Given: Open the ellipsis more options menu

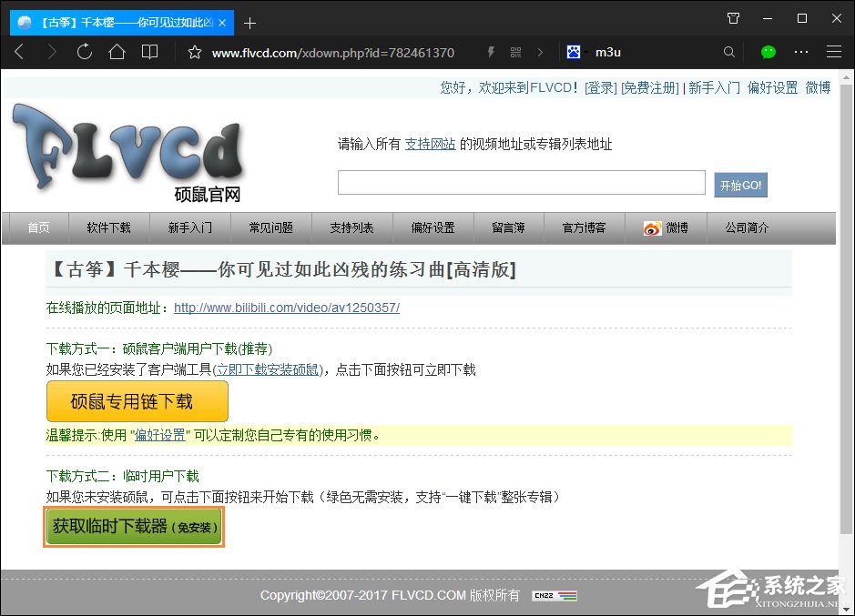Looking at the screenshot, I should pos(799,52).
